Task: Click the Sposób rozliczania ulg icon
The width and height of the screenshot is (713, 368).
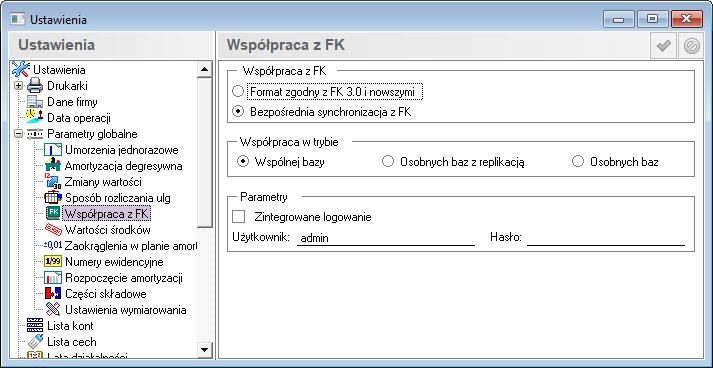Action: click(x=53, y=198)
